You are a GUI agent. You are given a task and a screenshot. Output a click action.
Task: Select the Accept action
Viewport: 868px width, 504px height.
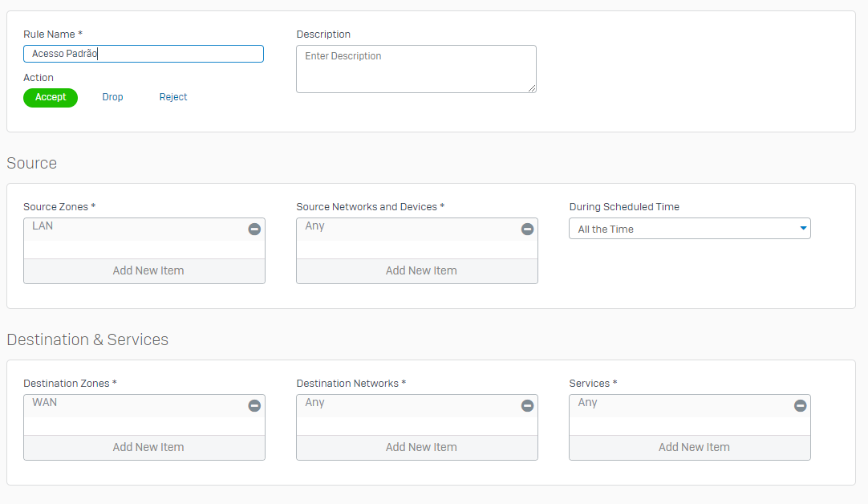[51, 97]
